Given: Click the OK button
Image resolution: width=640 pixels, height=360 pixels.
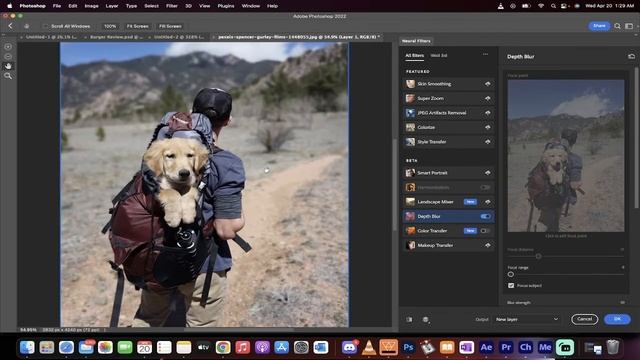Looking at the screenshot, I should coord(617,319).
